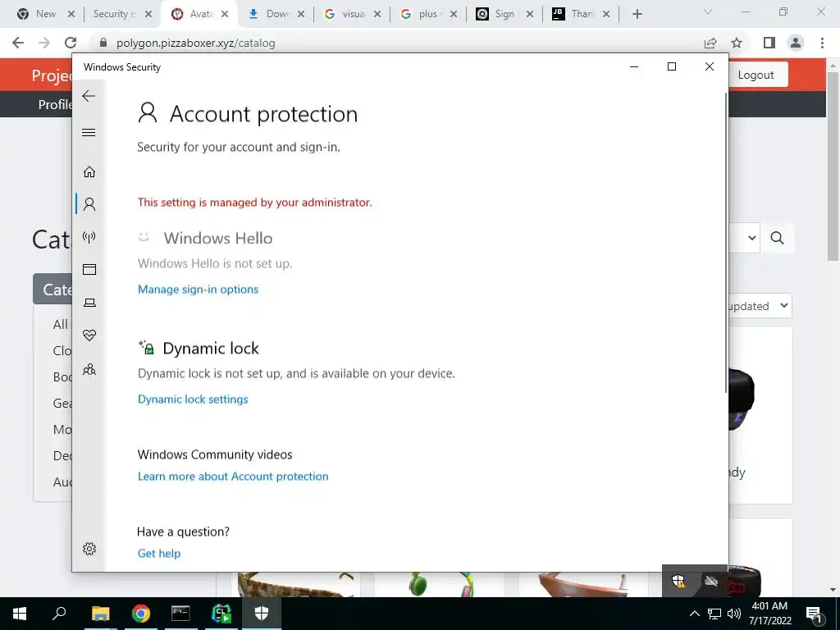Click the network icon in system tray
The image size is (840, 630).
coord(714,614)
